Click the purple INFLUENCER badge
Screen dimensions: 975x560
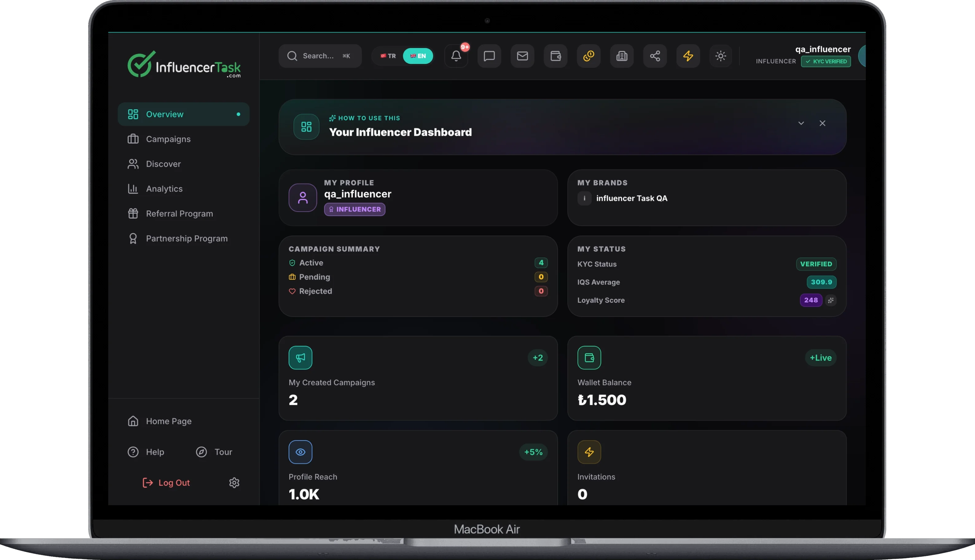tap(355, 210)
